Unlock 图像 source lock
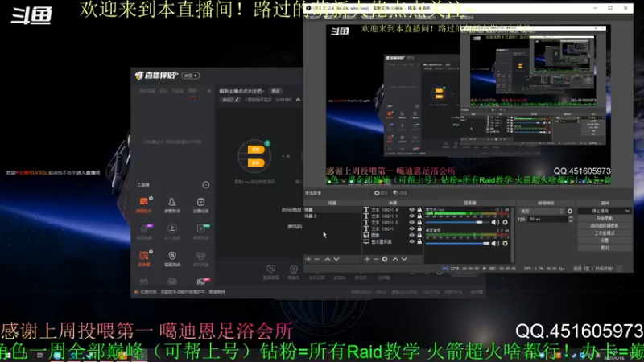Viewport: 644px width, 362px height. (x=419, y=235)
